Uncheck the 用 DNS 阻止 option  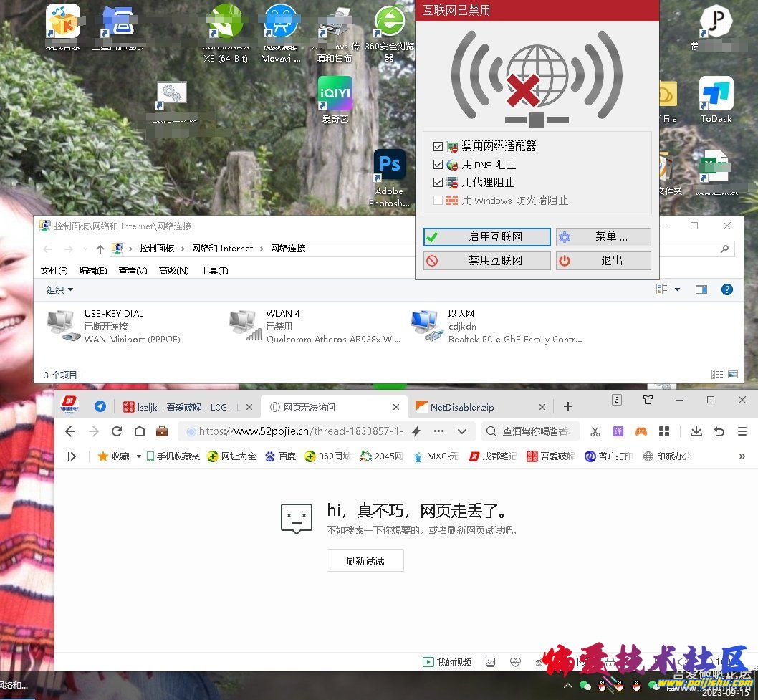point(438,164)
